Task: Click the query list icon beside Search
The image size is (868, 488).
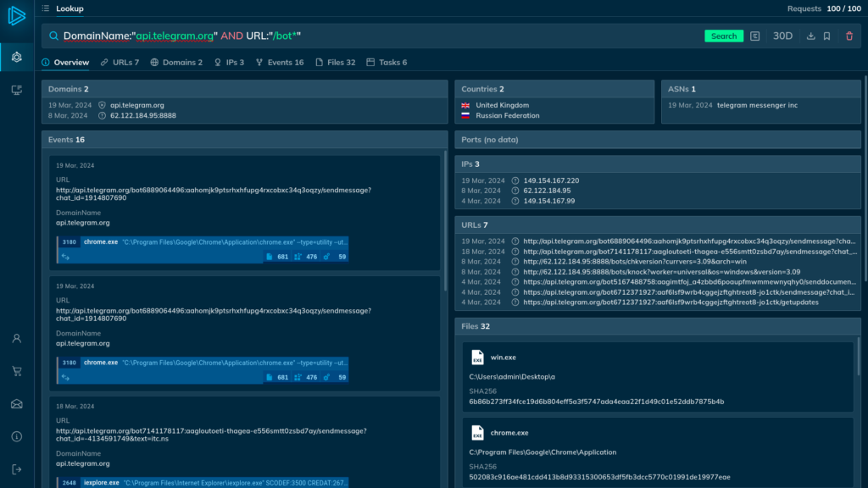Action: click(755, 36)
